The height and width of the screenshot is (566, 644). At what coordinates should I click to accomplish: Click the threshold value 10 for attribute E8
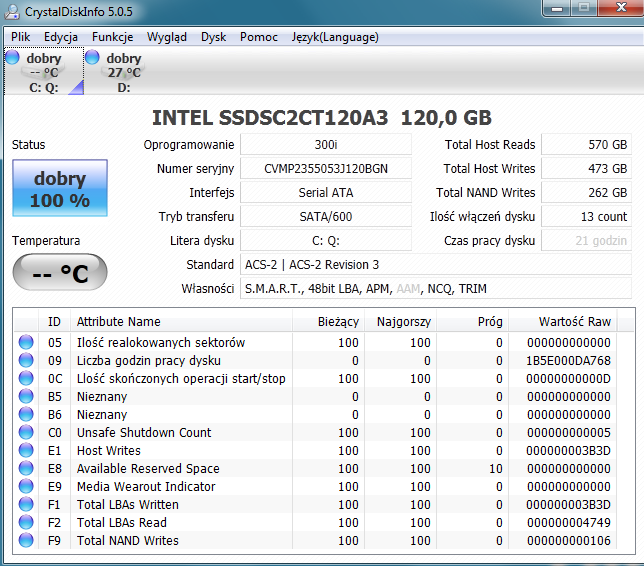coord(496,468)
